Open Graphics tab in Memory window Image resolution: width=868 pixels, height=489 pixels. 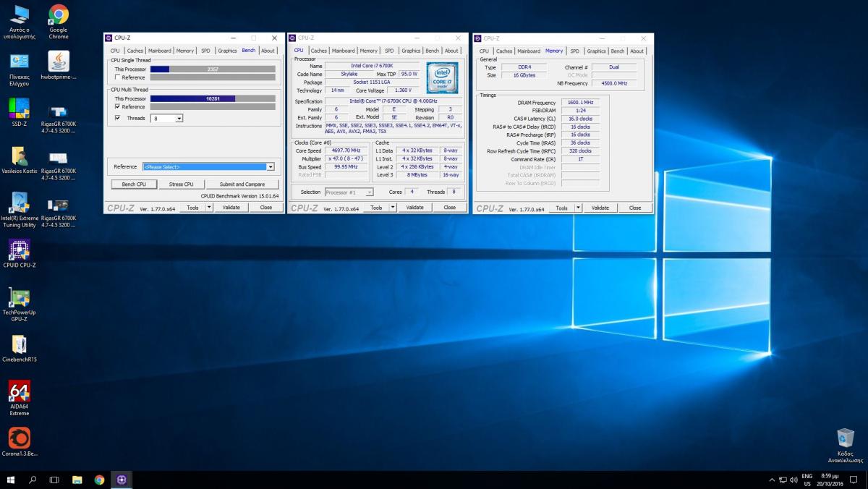[x=597, y=51]
